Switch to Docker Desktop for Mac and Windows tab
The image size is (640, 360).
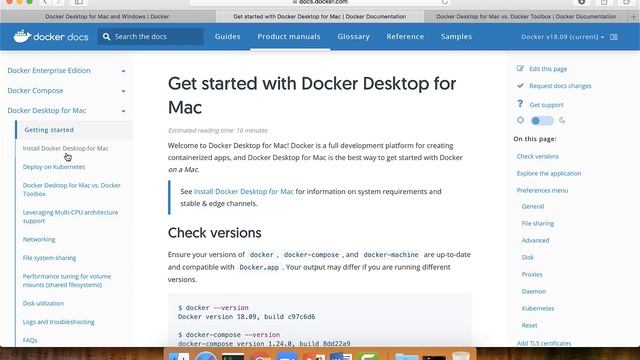[x=107, y=17]
